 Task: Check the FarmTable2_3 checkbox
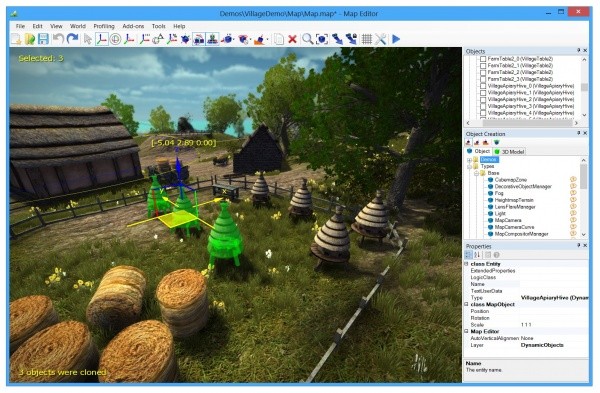[x=483, y=79]
